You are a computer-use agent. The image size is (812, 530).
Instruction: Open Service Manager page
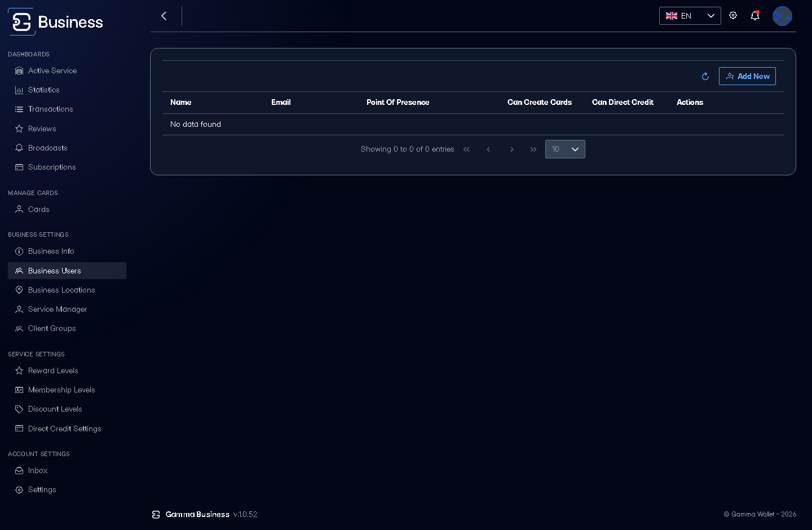click(67, 309)
